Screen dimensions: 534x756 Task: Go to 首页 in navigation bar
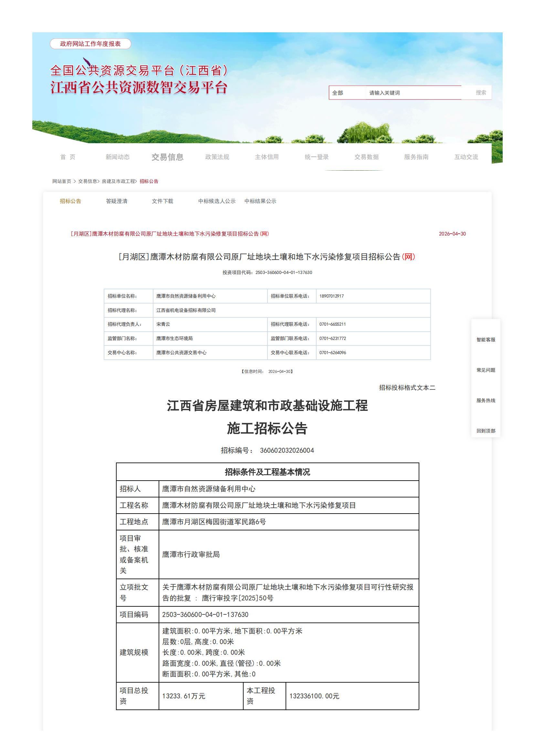[x=68, y=157]
